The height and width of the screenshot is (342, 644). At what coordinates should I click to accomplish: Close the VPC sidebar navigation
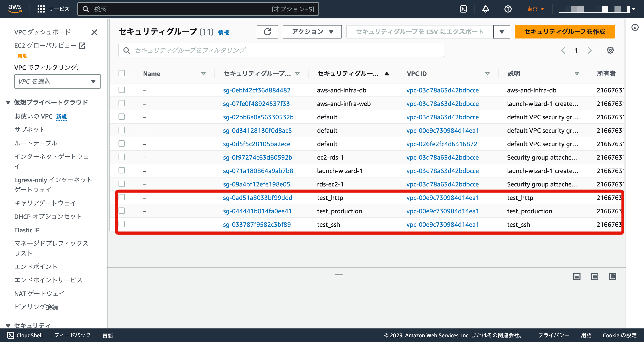coord(94,32)
